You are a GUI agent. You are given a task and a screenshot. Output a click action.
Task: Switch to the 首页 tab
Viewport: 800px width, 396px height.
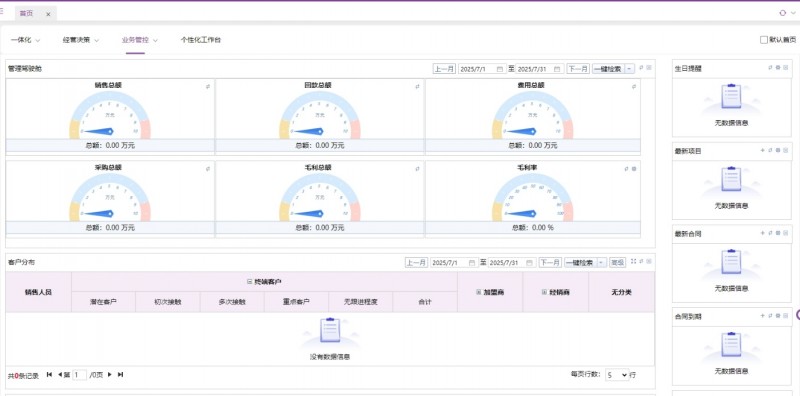point(27,14)
